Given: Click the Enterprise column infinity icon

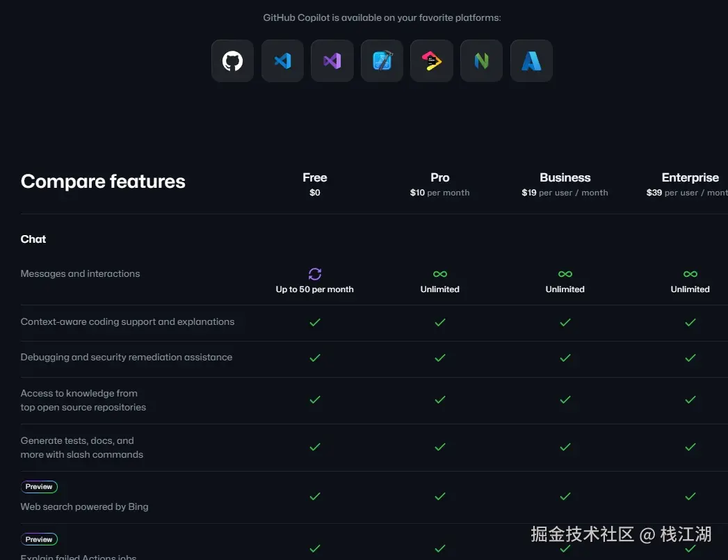Looking at the screenshot, I should click(690, 274).
